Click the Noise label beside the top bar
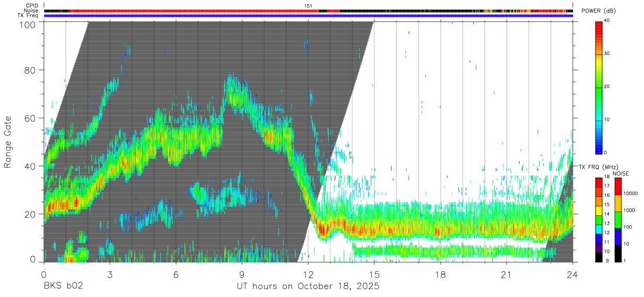This screenshot has height=297, width=644. pyautogui.click(x=31, y=10)
